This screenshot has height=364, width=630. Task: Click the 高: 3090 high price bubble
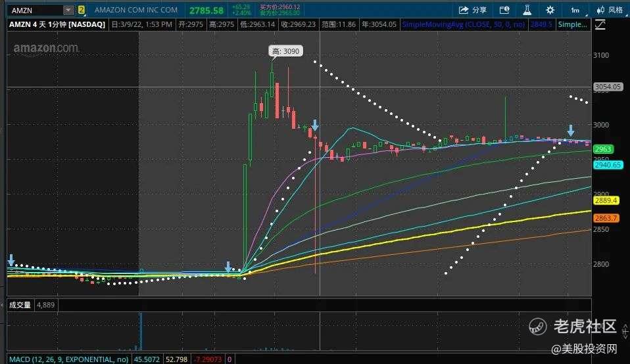tap(285, 51)
